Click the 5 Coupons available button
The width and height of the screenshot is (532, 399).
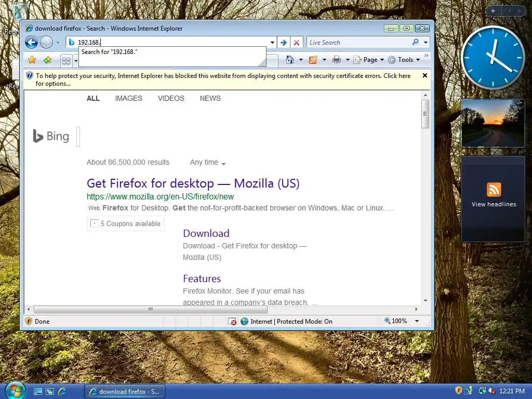coord(126,223)
